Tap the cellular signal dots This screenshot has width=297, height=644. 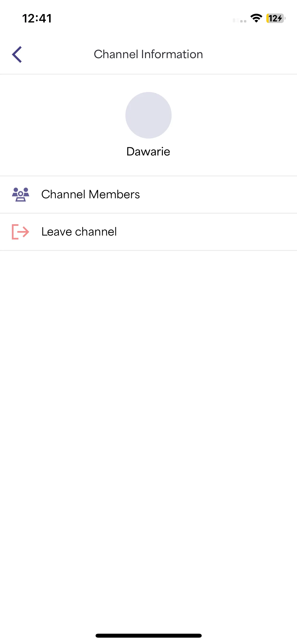pyautogui.click(x=240, y=20)
